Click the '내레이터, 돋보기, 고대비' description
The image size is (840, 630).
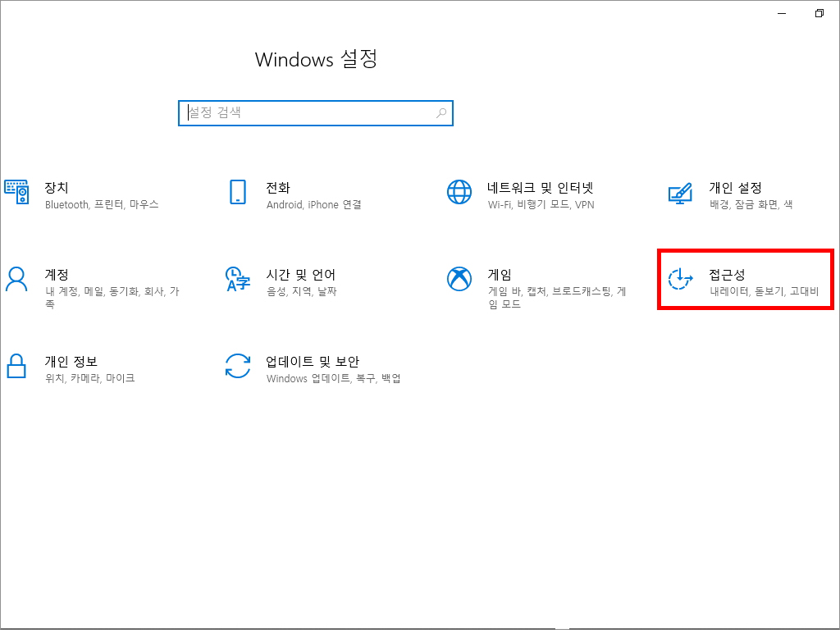[x=764, y=291]
